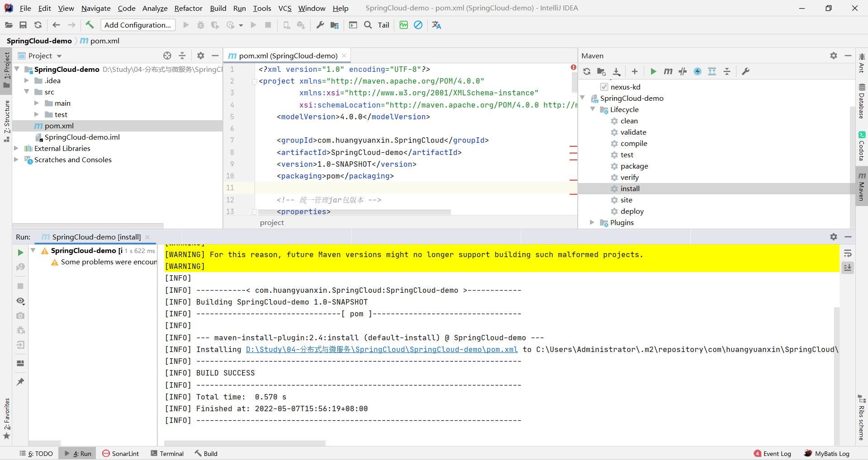The width and height of the screenshot is (868, 460).
Task: Toggle show tasks eye icon in Run panel
Action: pyautogui.click(x=20, y=301)
